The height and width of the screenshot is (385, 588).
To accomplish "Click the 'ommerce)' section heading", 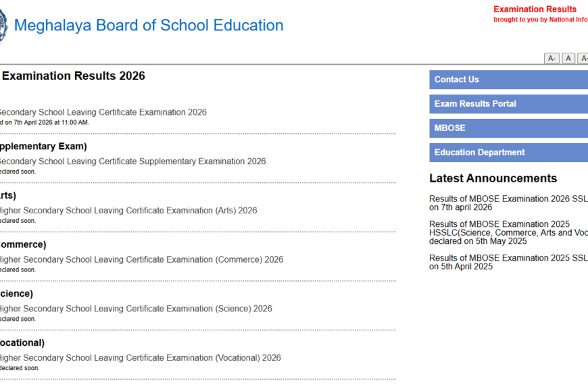I will pyautogui.click(x=23, y=245).
